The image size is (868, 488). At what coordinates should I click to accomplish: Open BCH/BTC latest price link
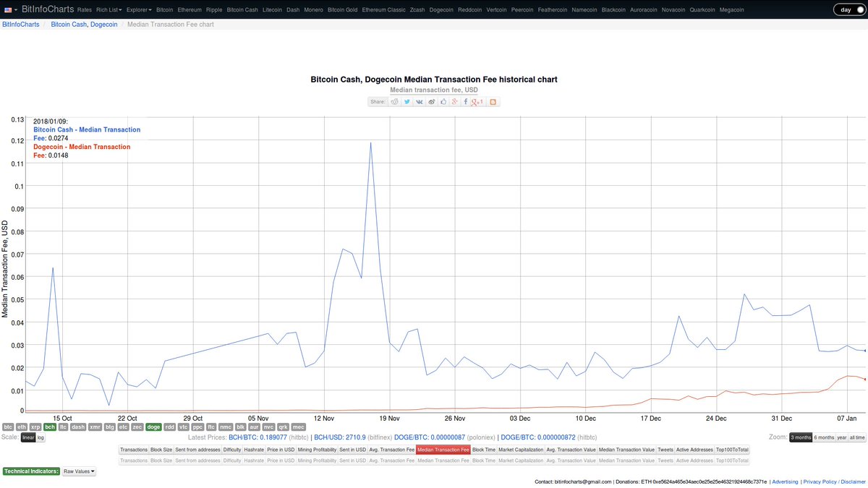pos(257,437)
